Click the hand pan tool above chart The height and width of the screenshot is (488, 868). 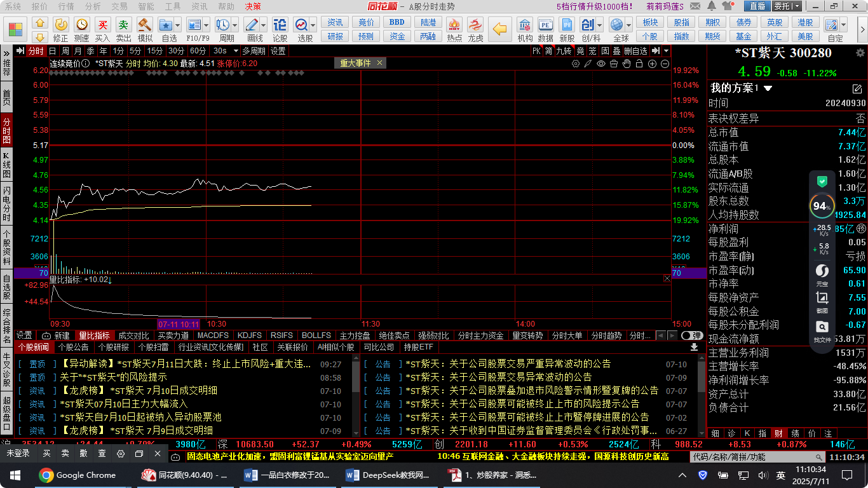click(627, 64)
